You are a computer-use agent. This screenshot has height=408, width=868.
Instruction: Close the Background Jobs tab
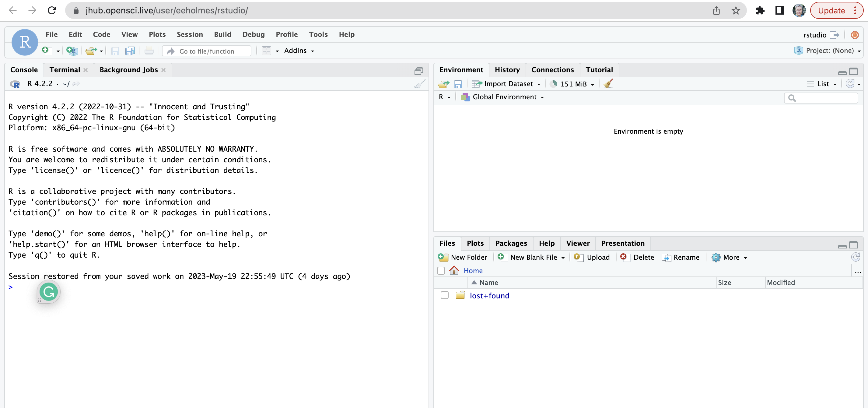click(163, 70)
